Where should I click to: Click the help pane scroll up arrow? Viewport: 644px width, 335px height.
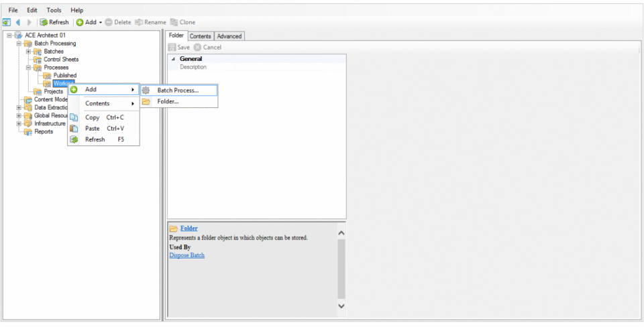pyautogui.click(x=341, y=233)
